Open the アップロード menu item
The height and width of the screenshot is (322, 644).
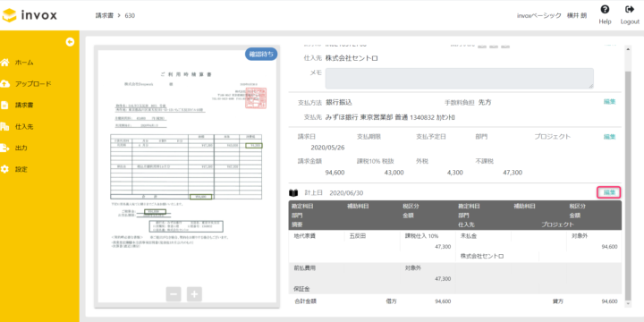33,84
